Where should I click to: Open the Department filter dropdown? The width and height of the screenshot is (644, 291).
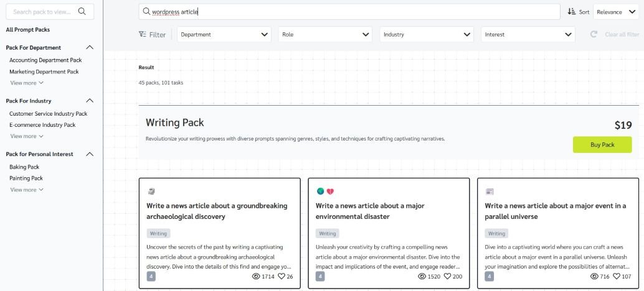tap(224, 34)
